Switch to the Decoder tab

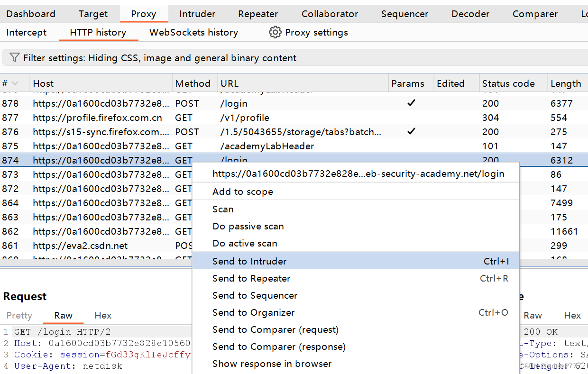(470, 14)
